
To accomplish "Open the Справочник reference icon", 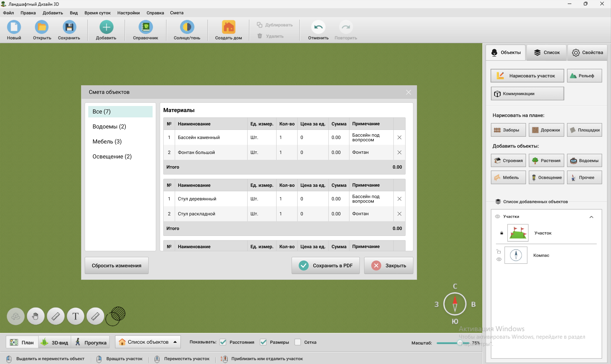I will click(146, 27).
